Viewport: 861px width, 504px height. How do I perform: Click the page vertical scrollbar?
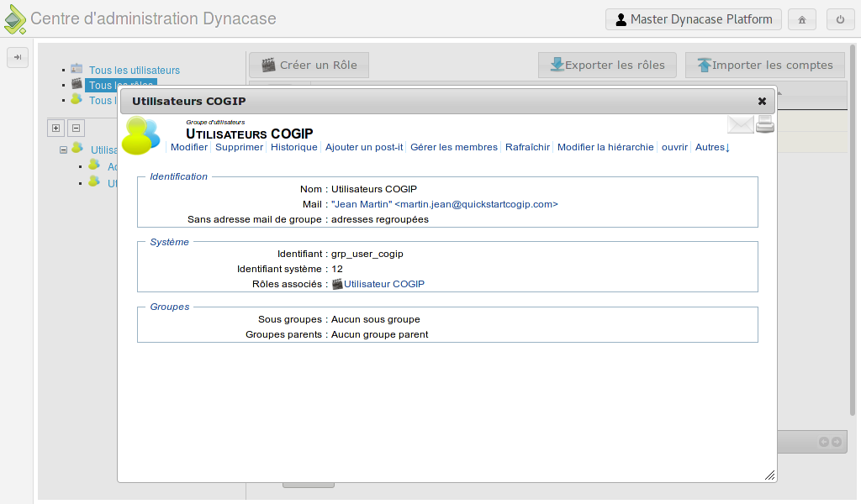pos(853,230)
